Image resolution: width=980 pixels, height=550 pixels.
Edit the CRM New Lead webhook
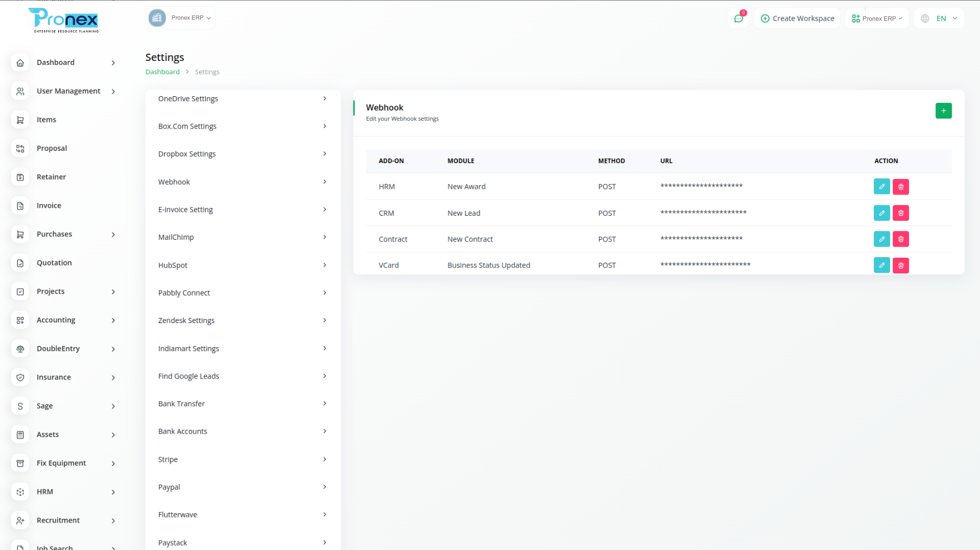(x=882, y=213)
